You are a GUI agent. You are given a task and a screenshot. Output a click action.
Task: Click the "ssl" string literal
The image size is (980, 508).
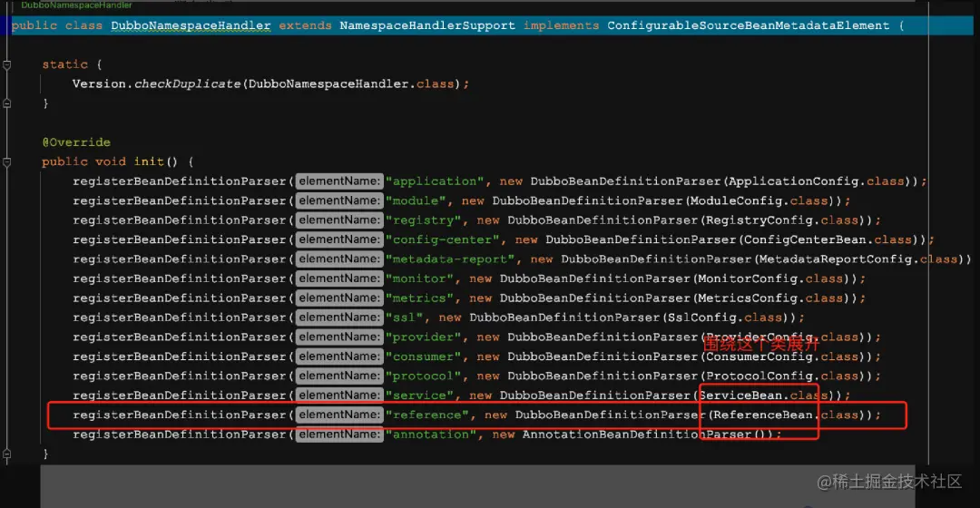[404, 317]
